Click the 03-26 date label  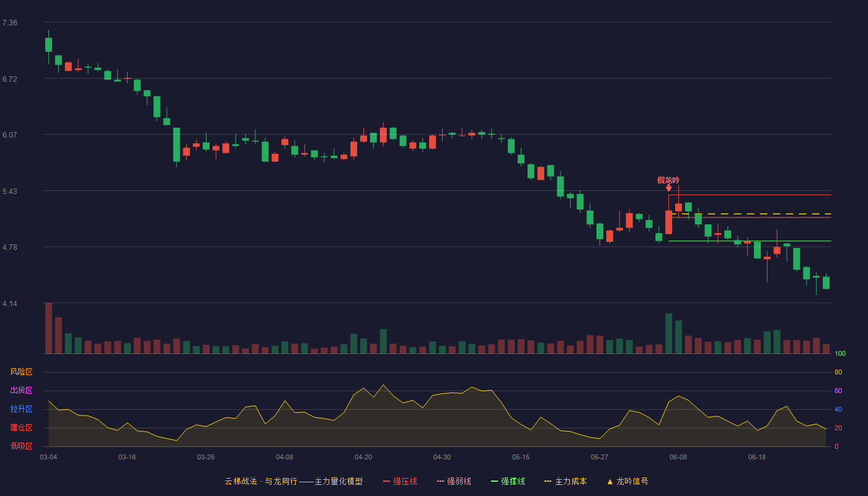(206, 457)
